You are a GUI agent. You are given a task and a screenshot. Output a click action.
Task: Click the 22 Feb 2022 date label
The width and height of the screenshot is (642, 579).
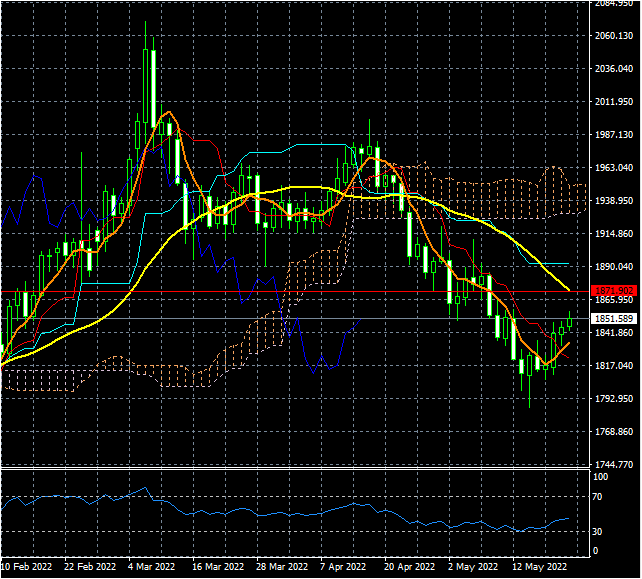[90, 567]
